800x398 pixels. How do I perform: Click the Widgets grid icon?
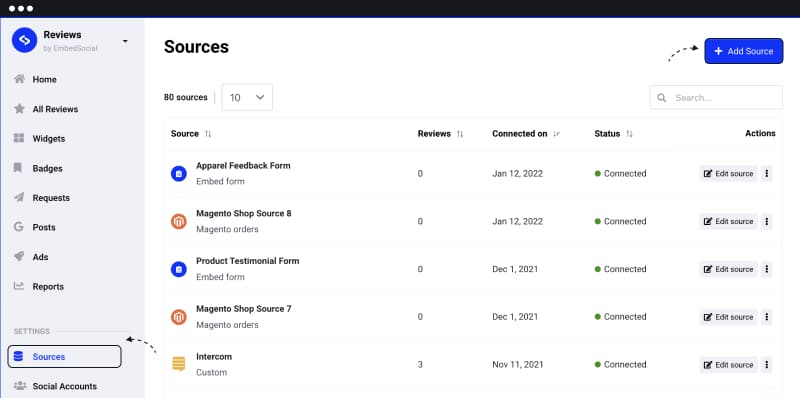click(x=19, y=138)
